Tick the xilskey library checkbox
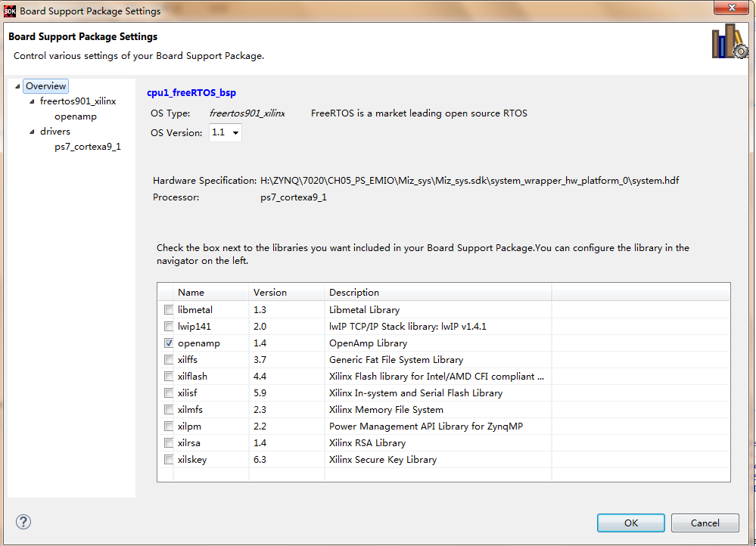The image size is (756, 546). 169,459
